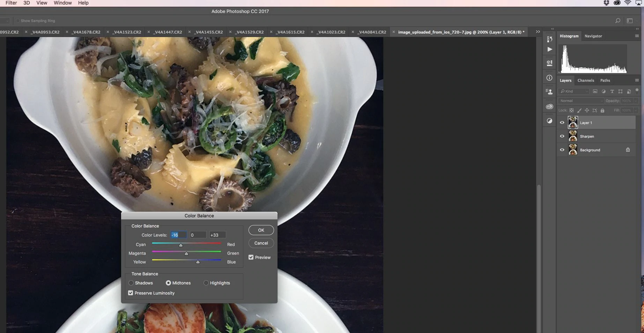This screenshot has width=644, height=333.
Task: Uncheck the Preview checkbox
Action: 251,257
